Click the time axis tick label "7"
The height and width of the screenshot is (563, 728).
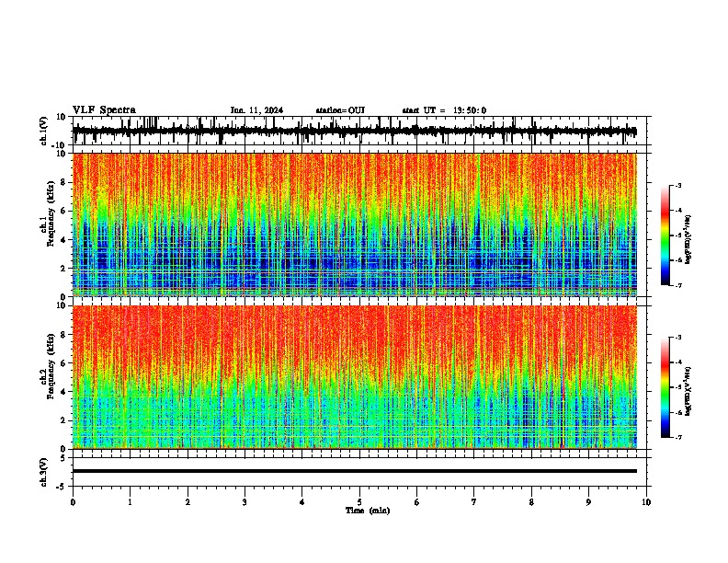coord(474,502)
